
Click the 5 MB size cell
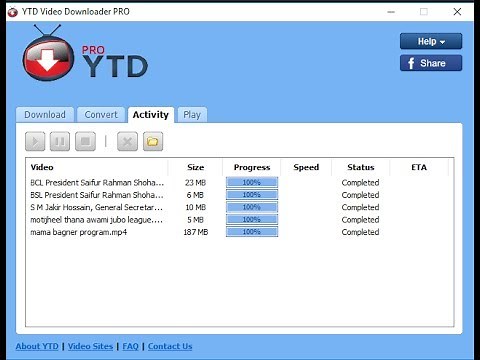click(195, 220)
